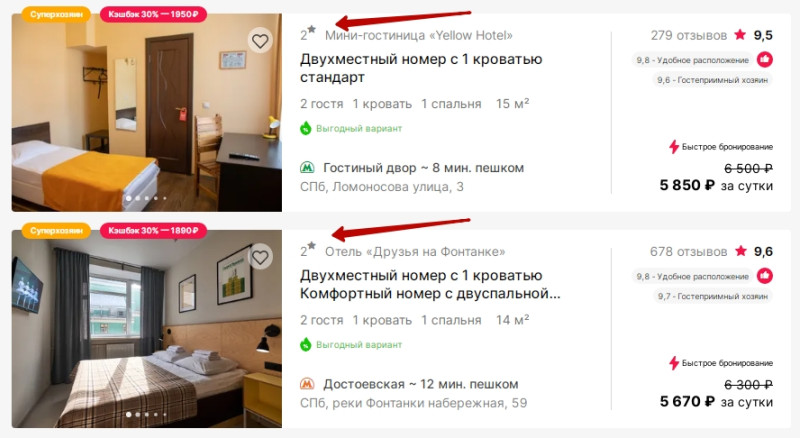The height and width of the screenshot is (438, 800).
Task: Click the lightning Быстрое бронирование icon, first listing
Action: pyautogui.click(x=673, y=147)
